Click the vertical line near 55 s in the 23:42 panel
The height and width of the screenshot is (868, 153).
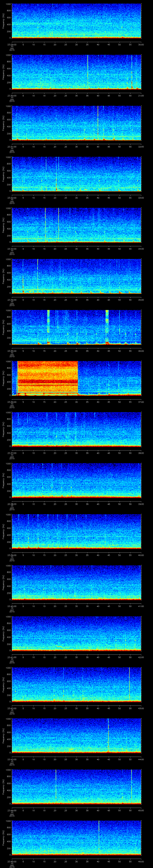coord(129,683)
